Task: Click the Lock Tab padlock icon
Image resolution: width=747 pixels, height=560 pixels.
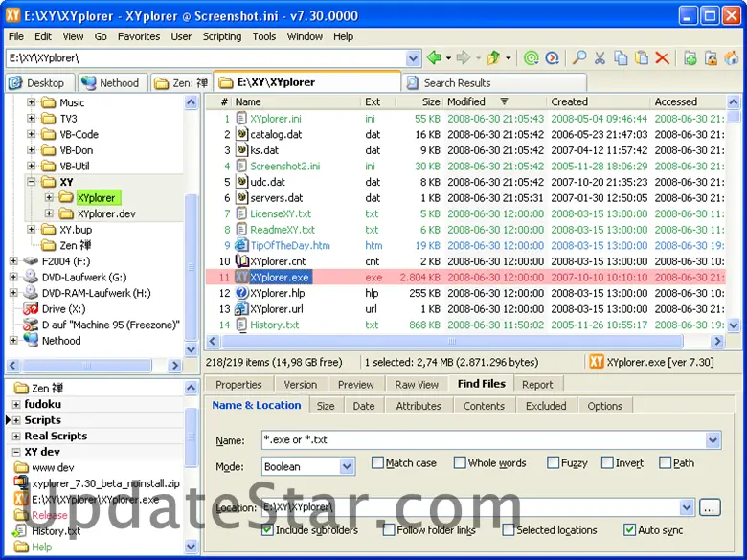Action: tap(712, 58)
